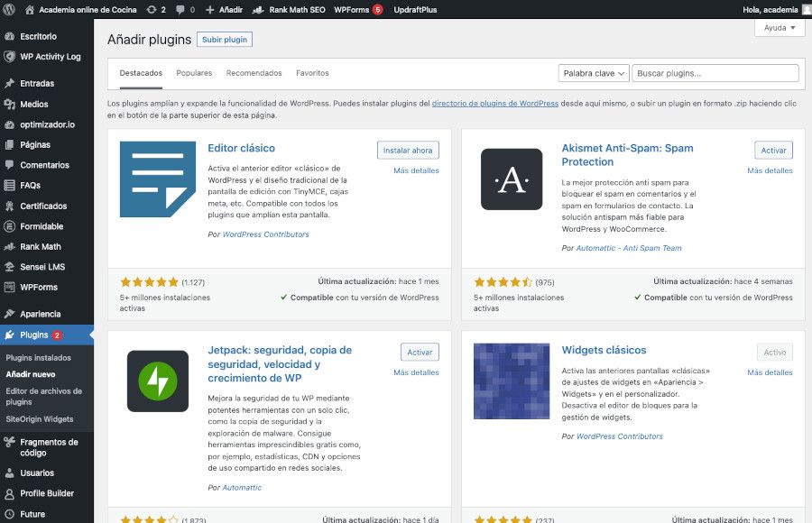Click the '(1.127)' rating count text
812x523 pixels.
click(193, 282)
